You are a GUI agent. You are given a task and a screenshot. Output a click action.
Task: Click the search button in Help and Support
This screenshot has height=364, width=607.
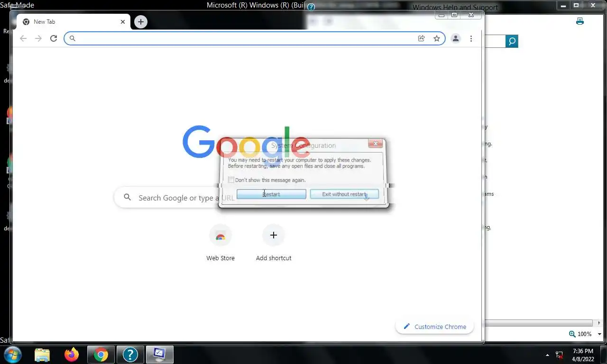(512, 41)
